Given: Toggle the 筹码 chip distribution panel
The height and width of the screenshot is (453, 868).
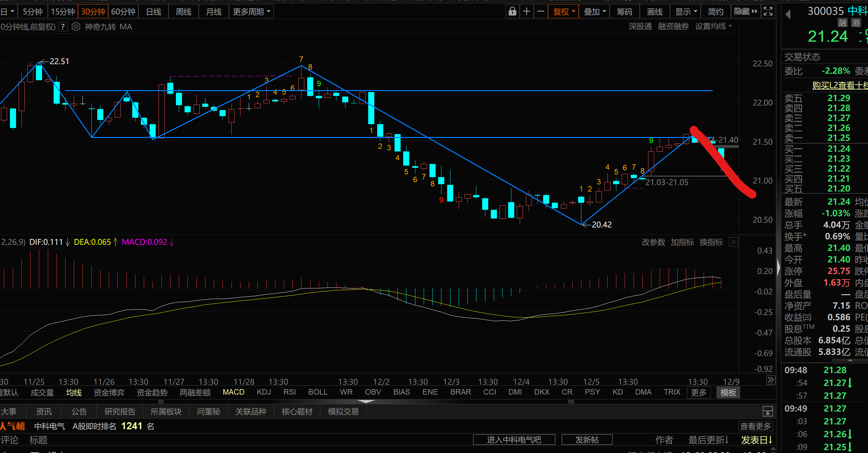Looking at the screenshot, I should tap(624, 12).
